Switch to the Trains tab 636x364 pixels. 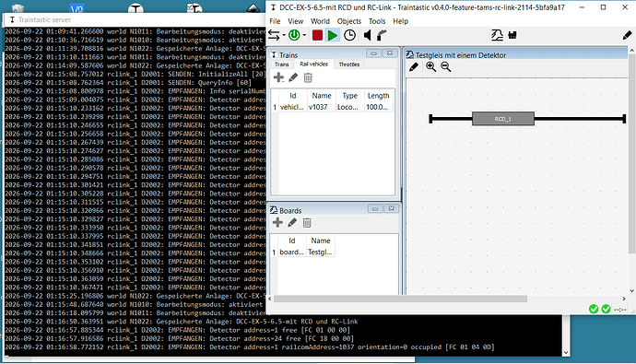tap(282, 65)
